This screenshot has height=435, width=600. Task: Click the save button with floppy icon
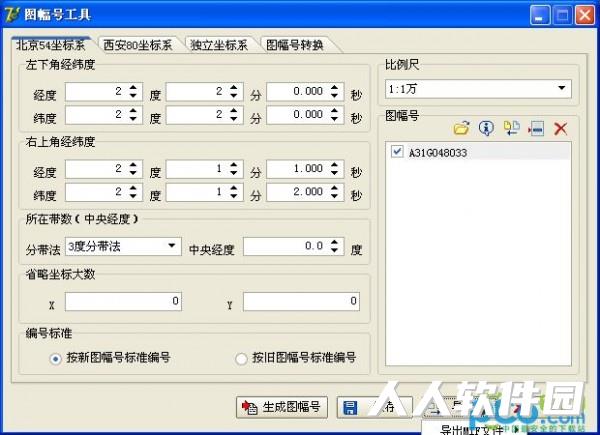click(x=373, y=407)
